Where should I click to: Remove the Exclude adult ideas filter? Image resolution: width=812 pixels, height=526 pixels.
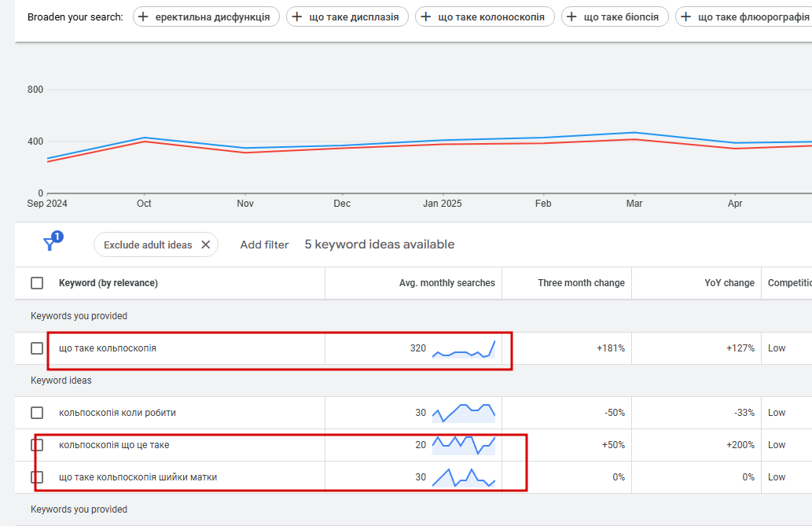[x=206, y=245]
